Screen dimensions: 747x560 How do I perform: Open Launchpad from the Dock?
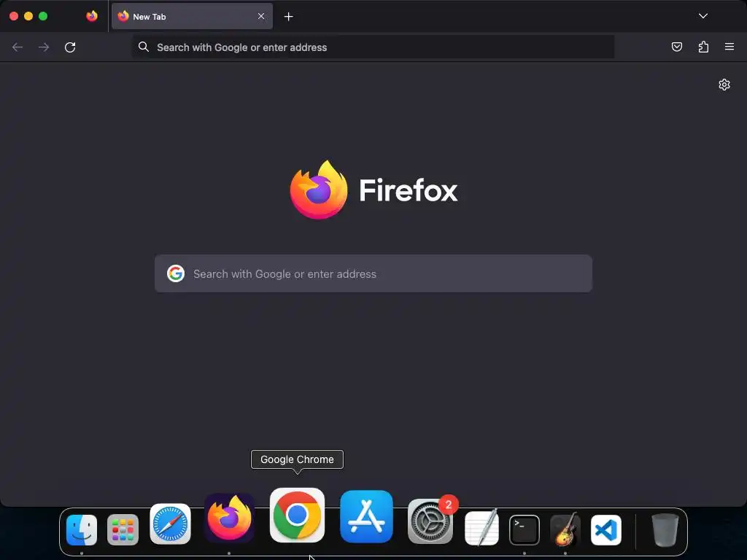[123, 529]
